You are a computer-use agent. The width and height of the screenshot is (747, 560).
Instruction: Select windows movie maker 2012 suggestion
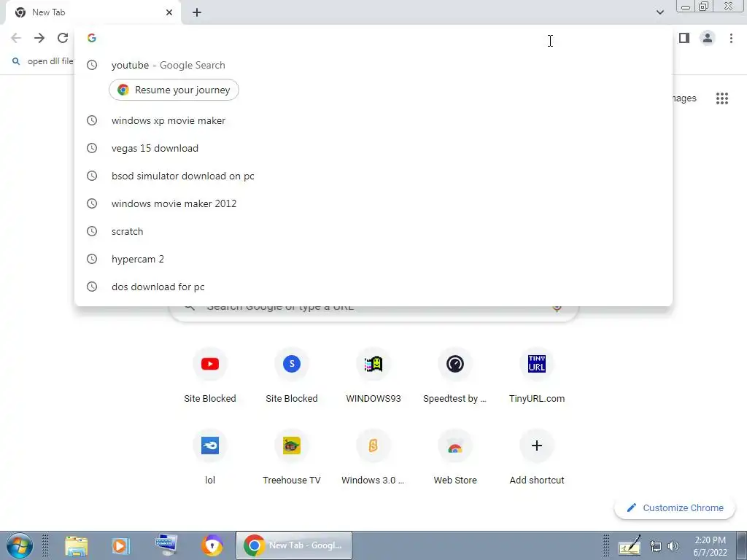tap(373, 203)
